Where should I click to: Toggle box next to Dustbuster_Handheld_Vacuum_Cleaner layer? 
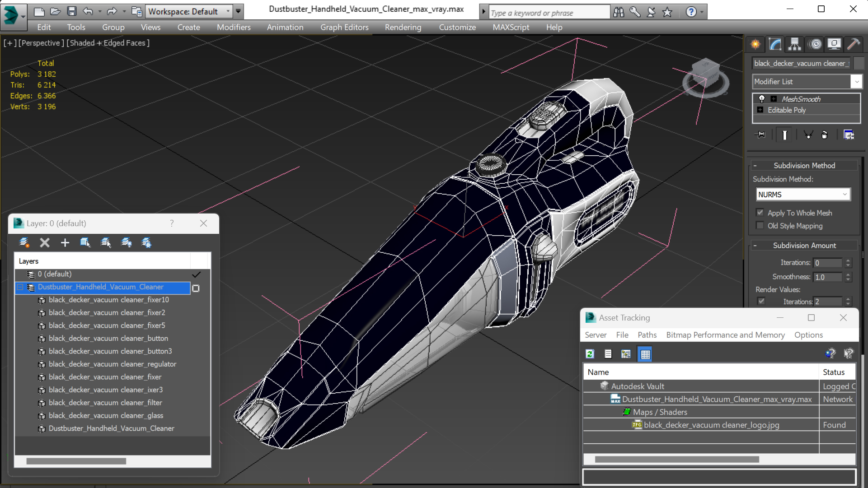click(196, 288)
